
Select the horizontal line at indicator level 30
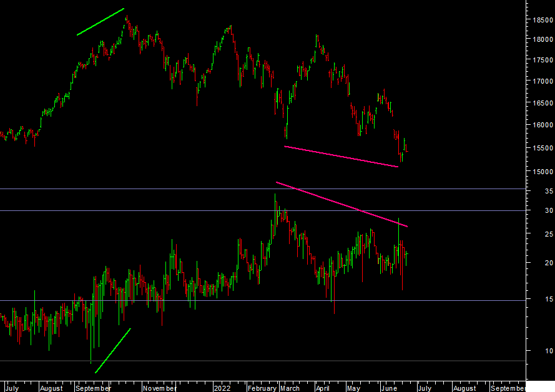click(x=263, y=211)
